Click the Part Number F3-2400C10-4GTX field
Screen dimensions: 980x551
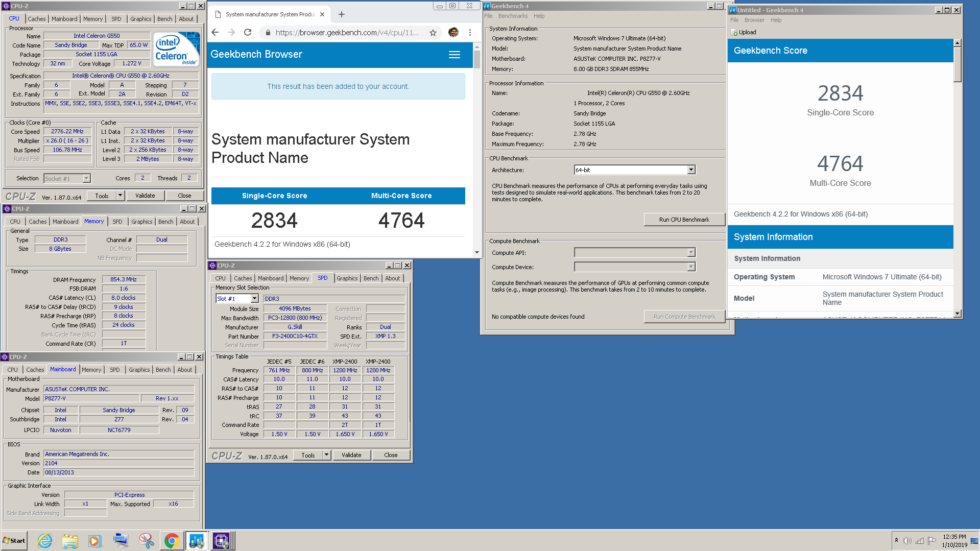[x=295, y=336]
